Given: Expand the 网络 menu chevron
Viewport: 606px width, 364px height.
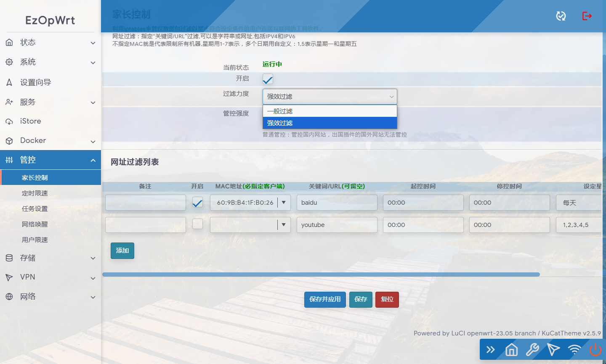Looking at the screenshot, I should pyautogui.click(x=93, y=297).
